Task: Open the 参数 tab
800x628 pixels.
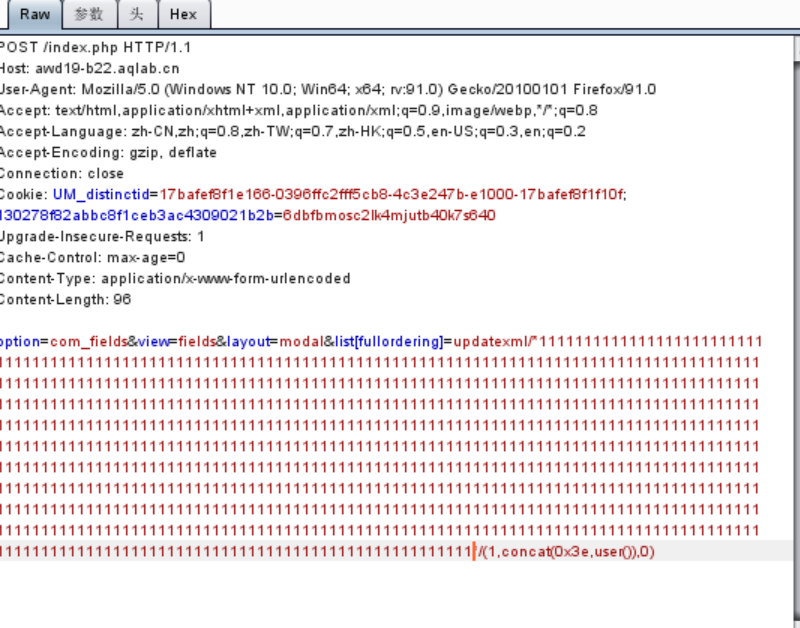Action: point(89,14)
